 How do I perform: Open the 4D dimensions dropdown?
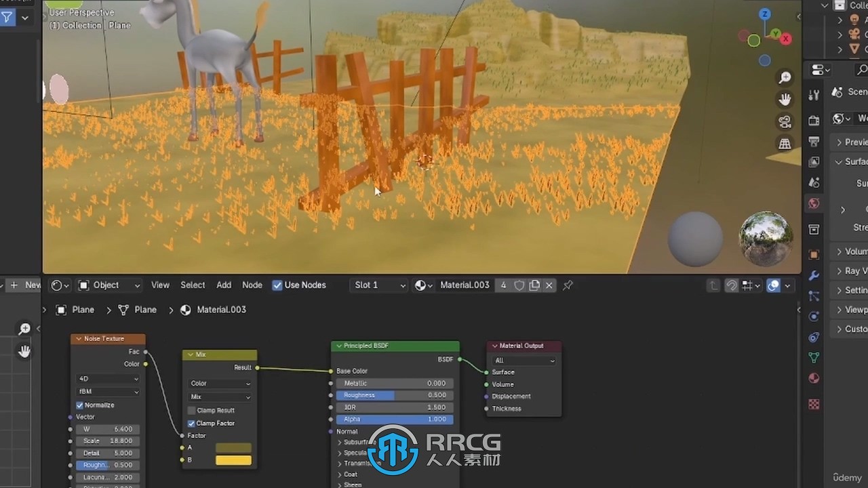(x=108, y=379)
